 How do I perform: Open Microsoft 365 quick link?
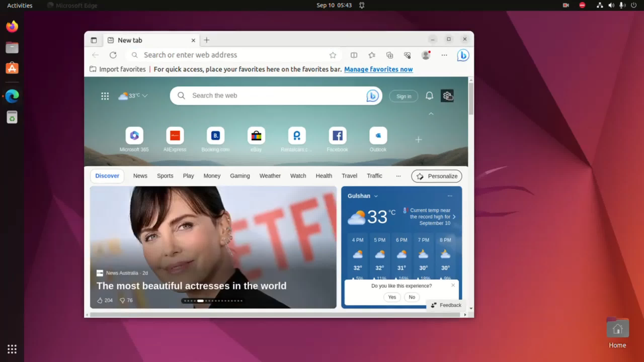tap(134, 140)
